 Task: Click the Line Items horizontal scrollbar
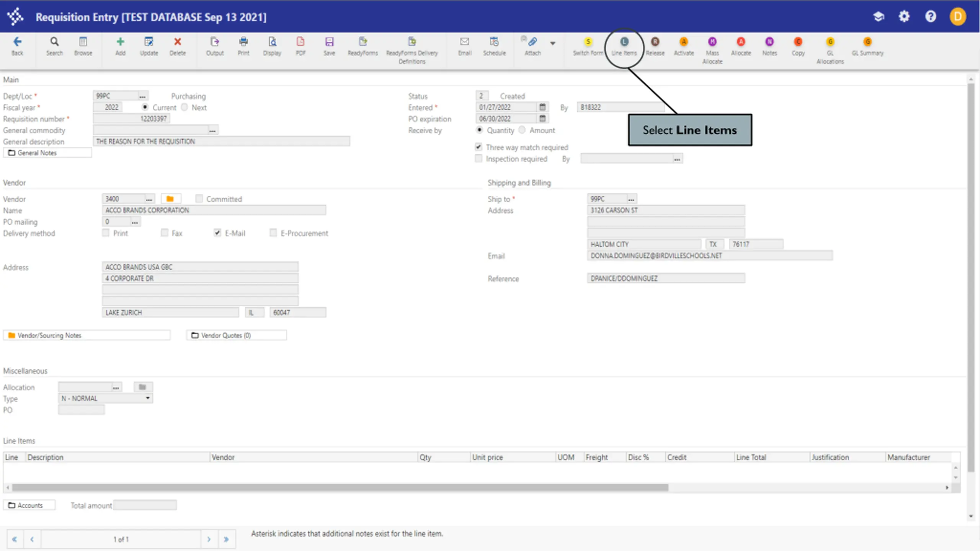coord(477,487)
